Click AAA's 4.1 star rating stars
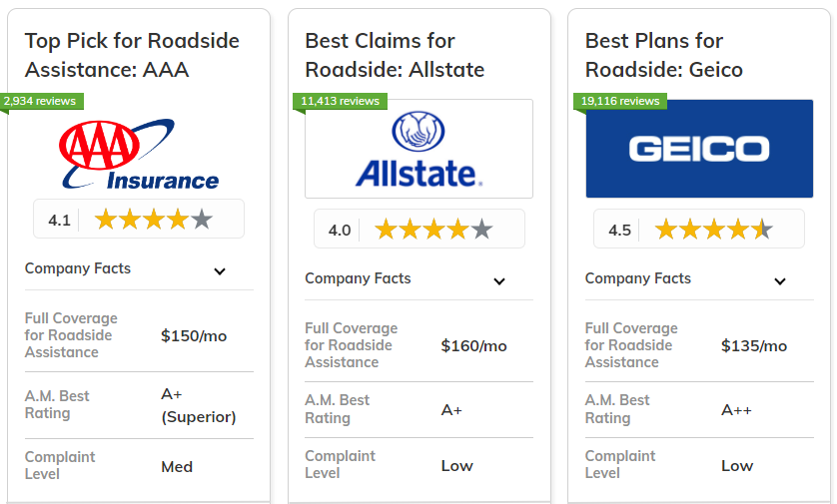The height and width of the screenshot is (504, 837). (x=154, y=220)
